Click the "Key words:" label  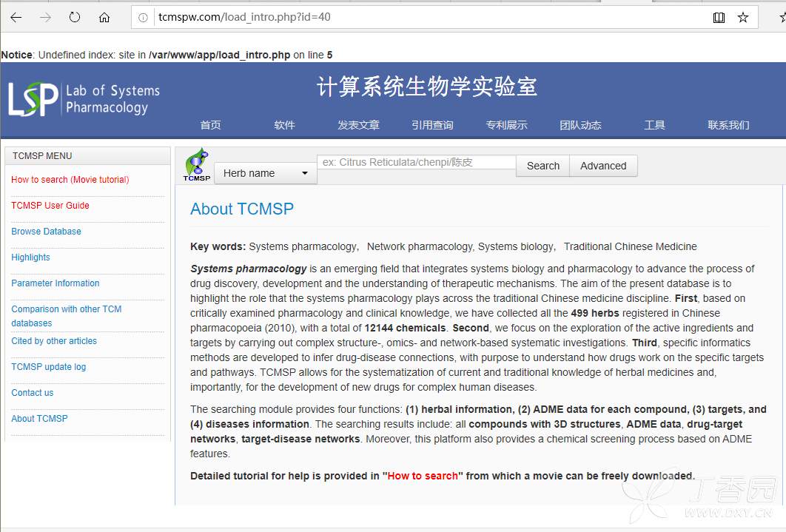[x=218, y=246]
